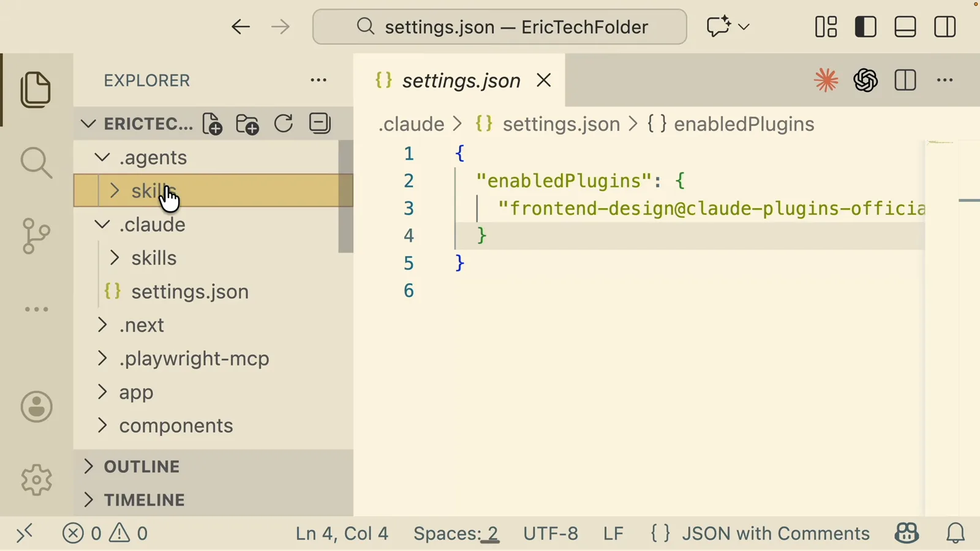Expand the app folder
Screen dimensions: 980x551
102,392
